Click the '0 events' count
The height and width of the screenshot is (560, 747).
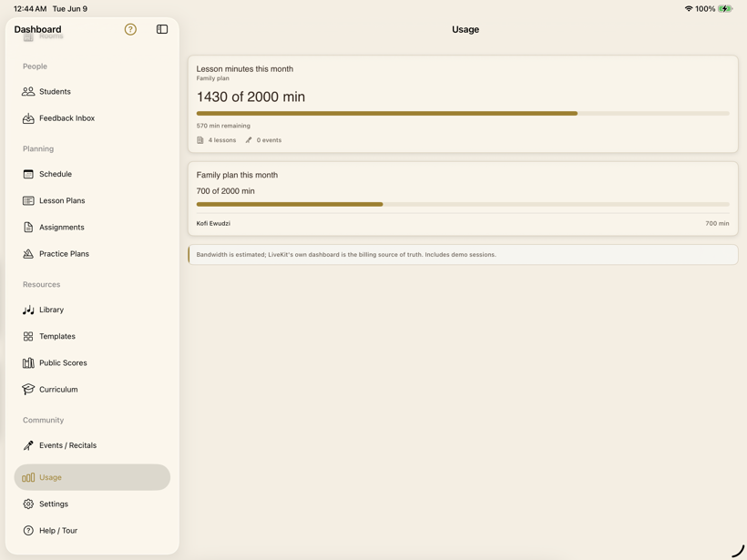tap(269, 140)
